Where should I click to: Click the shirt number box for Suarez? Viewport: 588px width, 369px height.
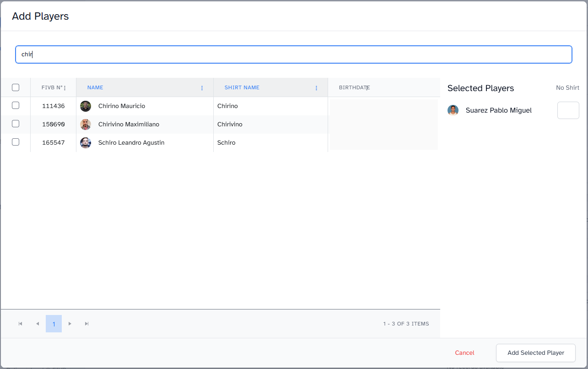pyautogui.click(x=568, y=110)
